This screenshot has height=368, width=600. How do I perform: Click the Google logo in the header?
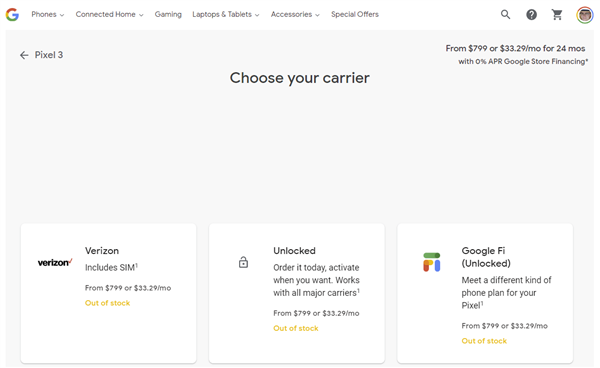[x=12, y=15]
